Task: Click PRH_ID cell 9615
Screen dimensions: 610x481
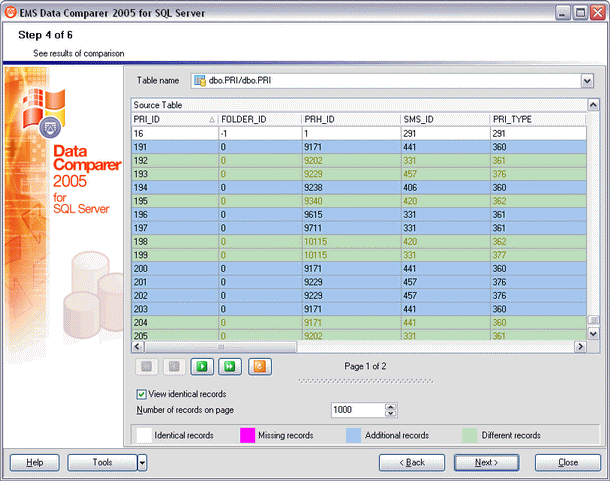Action: (352, 215)
